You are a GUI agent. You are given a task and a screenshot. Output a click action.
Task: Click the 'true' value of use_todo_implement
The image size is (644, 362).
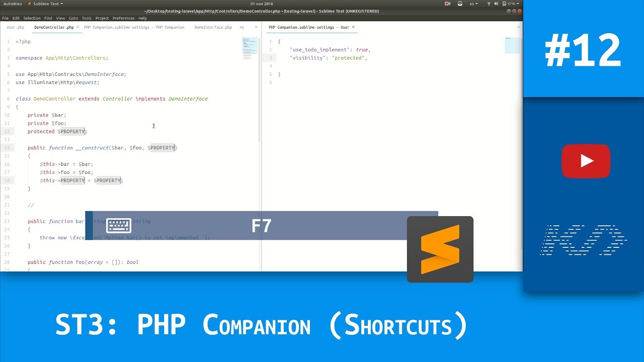click(x=362, y=49)
